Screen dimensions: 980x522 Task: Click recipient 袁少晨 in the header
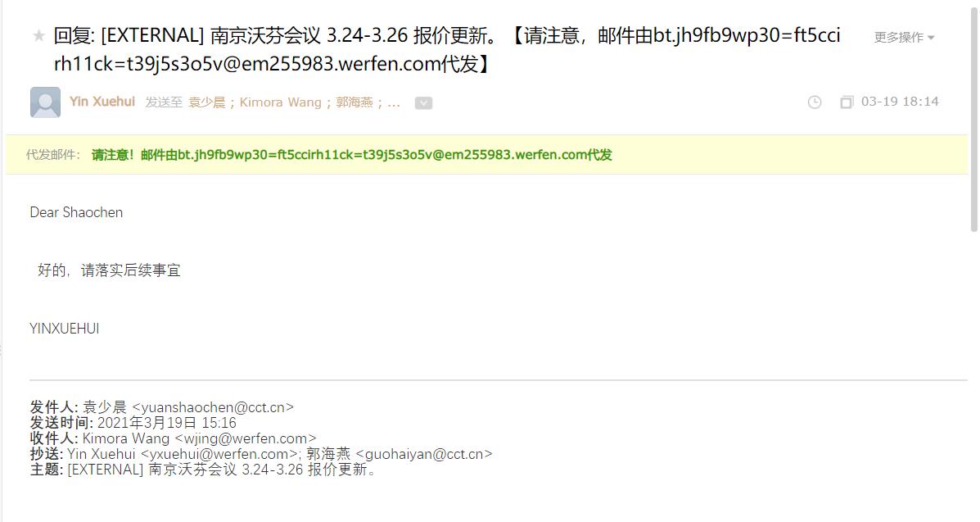pyautogui.click(x=207, y=102)
